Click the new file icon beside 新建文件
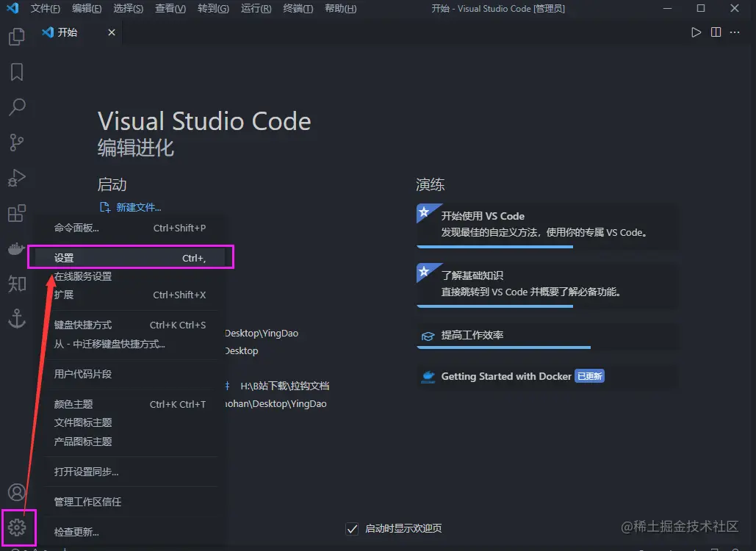Image resolution: width=756 pixels, height=551 pixels. (104, 207)
